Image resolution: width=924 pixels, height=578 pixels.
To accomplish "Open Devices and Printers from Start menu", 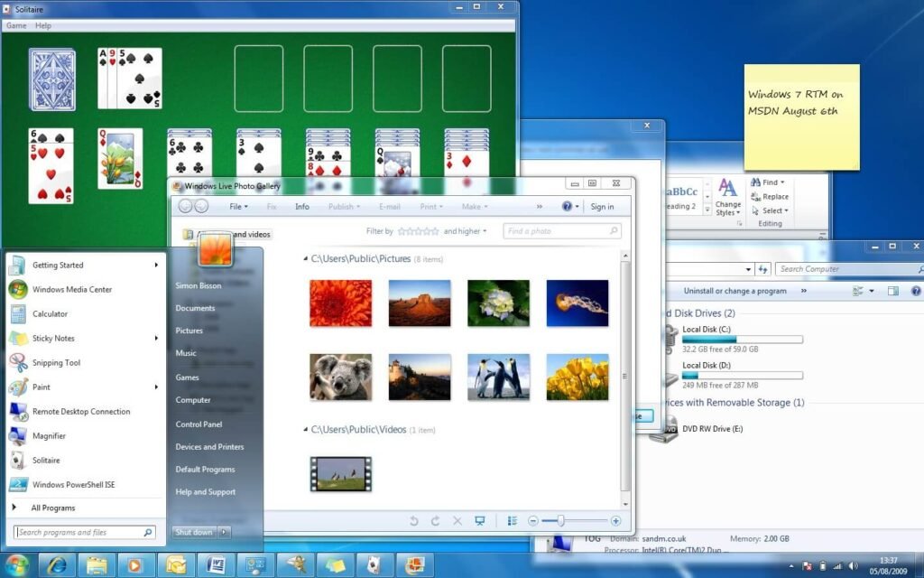I will (x=209, y=446).
